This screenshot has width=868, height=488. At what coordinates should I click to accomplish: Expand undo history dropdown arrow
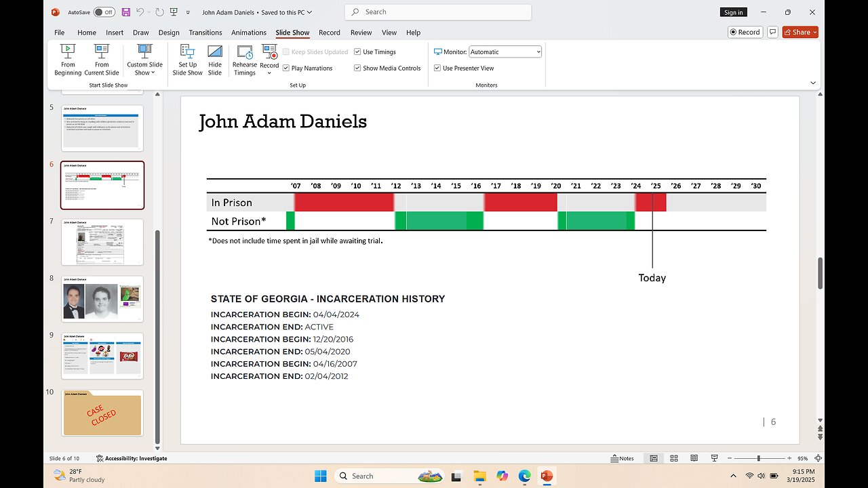149,12
